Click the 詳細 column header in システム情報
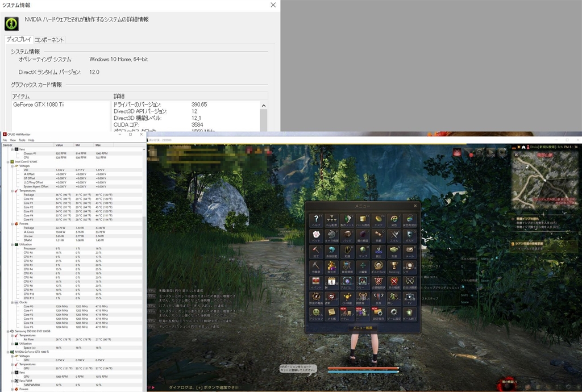The width and height of the screenshot is (582, 392). (x=190, y=96)
